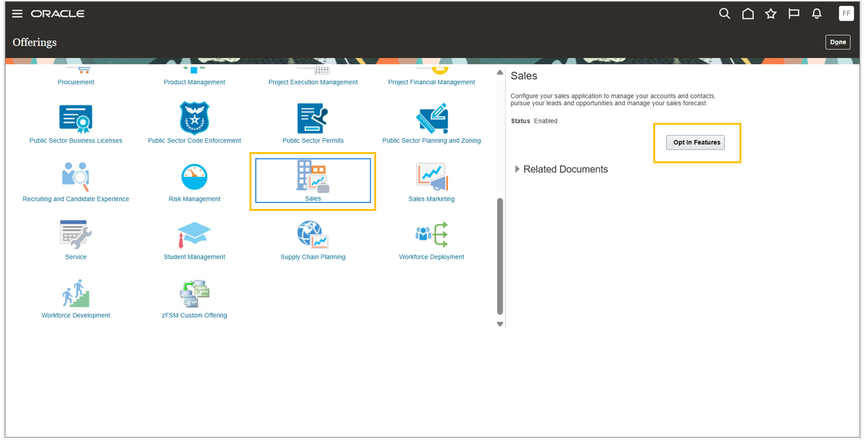Select Recruiting and Candidate Experience offering
This screenshot has width=868, height=440.
[x=75, y=180]
